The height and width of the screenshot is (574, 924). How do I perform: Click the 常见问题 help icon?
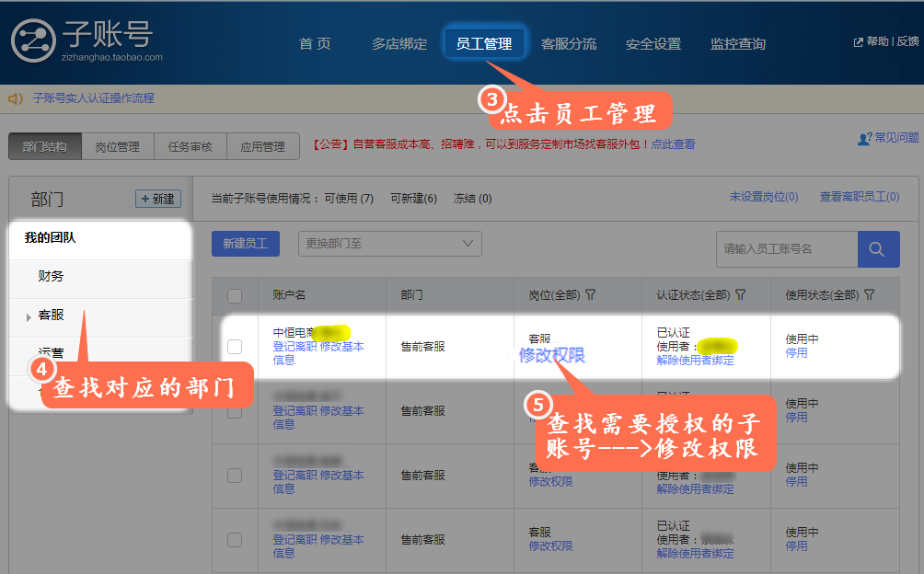point(864,138)
